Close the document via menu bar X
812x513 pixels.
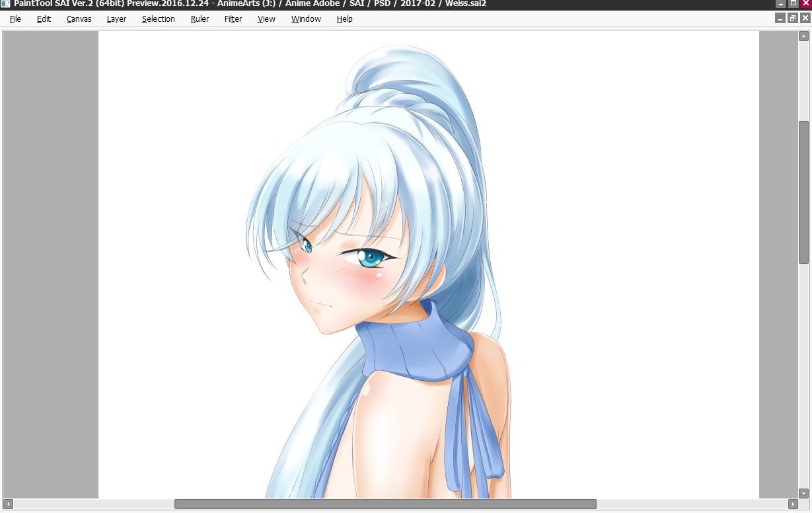pyautogui.click(x=804, y=19)
